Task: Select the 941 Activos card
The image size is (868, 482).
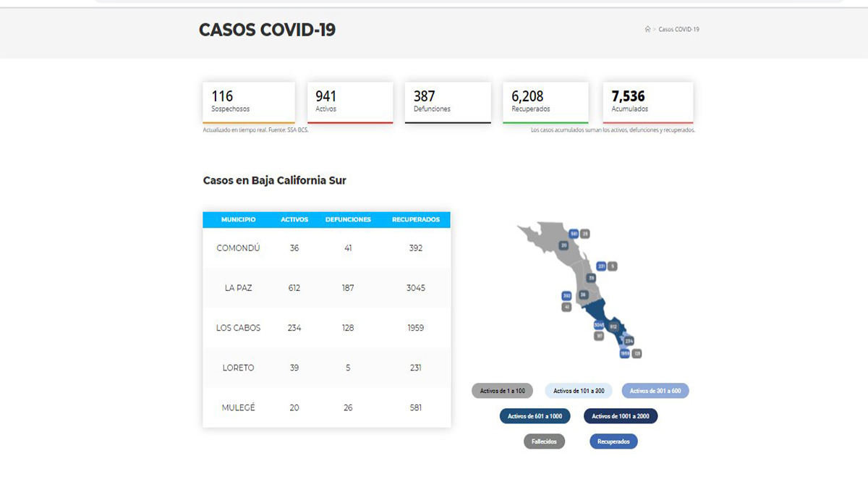Action: (350, 103)
